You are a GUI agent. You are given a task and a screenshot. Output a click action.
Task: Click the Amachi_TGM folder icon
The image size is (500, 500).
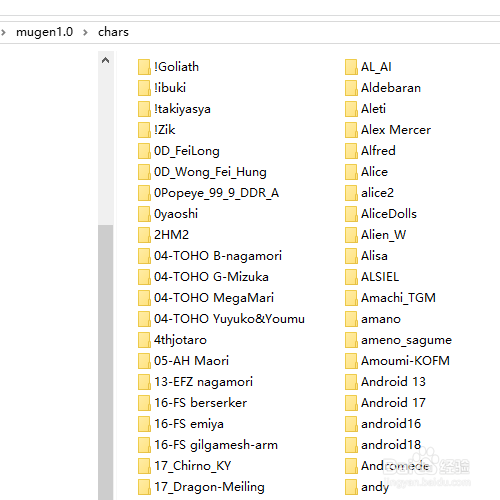coord(351,298)
